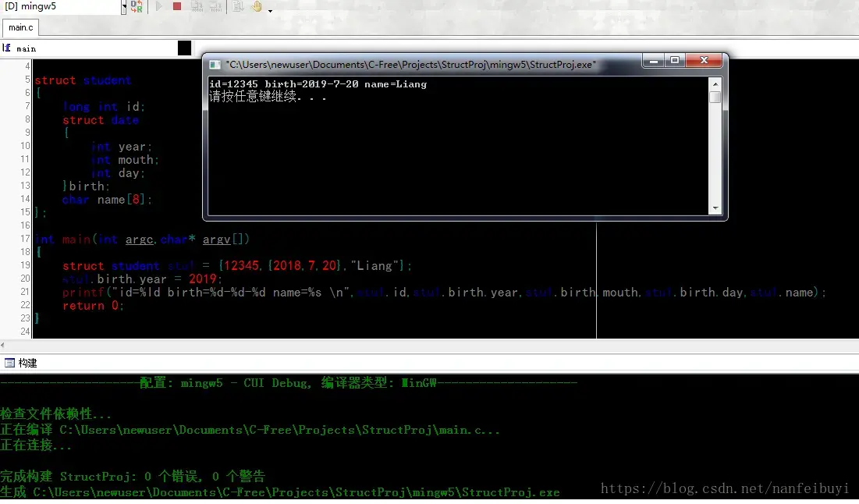859x504 pixels.
Task: Click the 构建 build panel header
Action: (27, 363)
